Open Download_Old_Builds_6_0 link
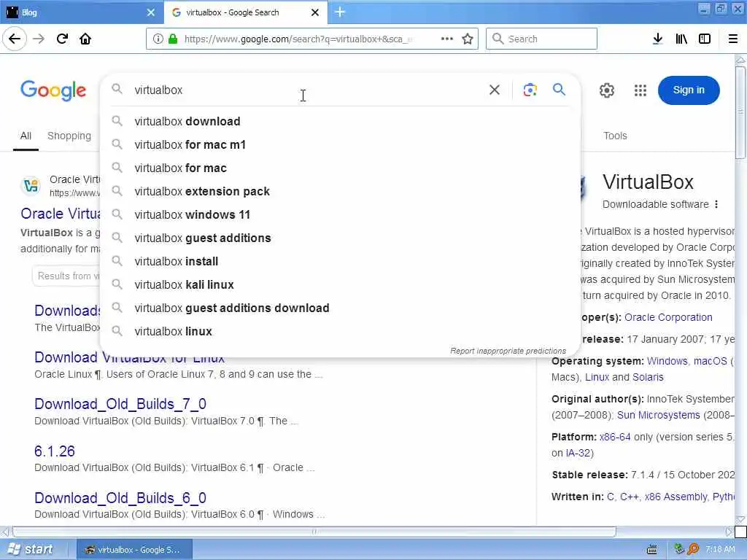 pyautogui.click(x=120, y=497)
